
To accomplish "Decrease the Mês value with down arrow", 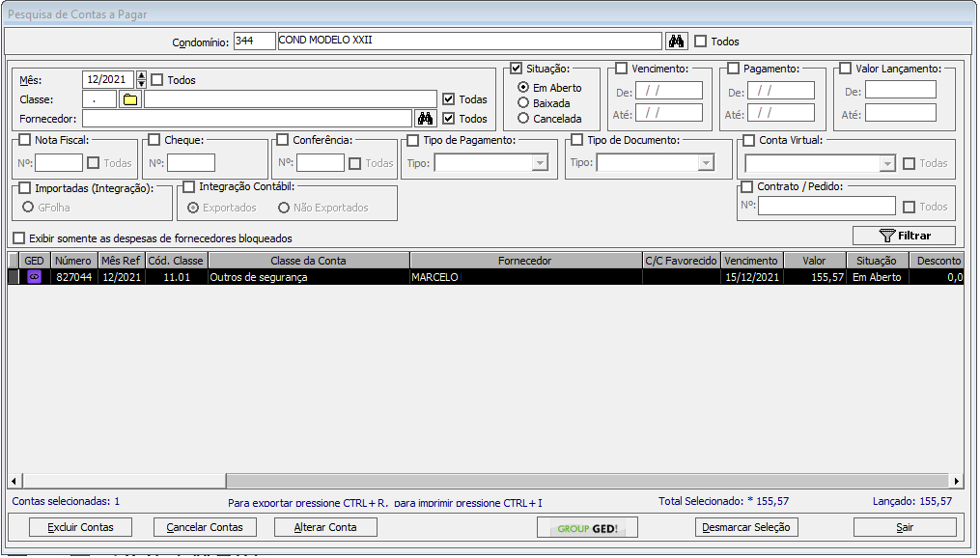I will (x=141, y=83).
